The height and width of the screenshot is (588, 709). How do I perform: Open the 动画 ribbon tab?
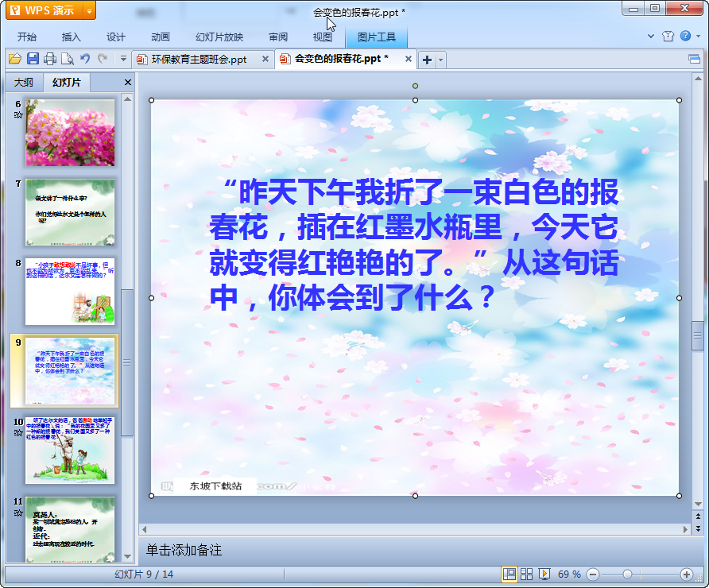pyautogui.click(x=161, y=37)
